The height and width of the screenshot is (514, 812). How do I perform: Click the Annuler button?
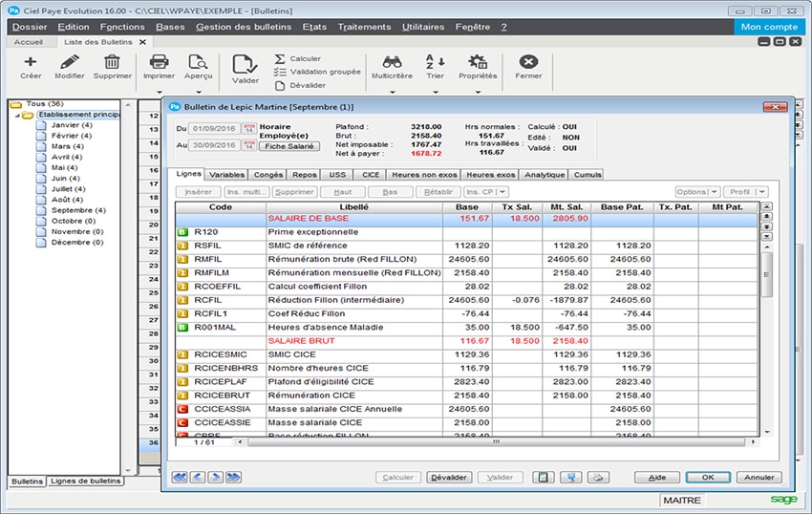(x=759, y=477)
